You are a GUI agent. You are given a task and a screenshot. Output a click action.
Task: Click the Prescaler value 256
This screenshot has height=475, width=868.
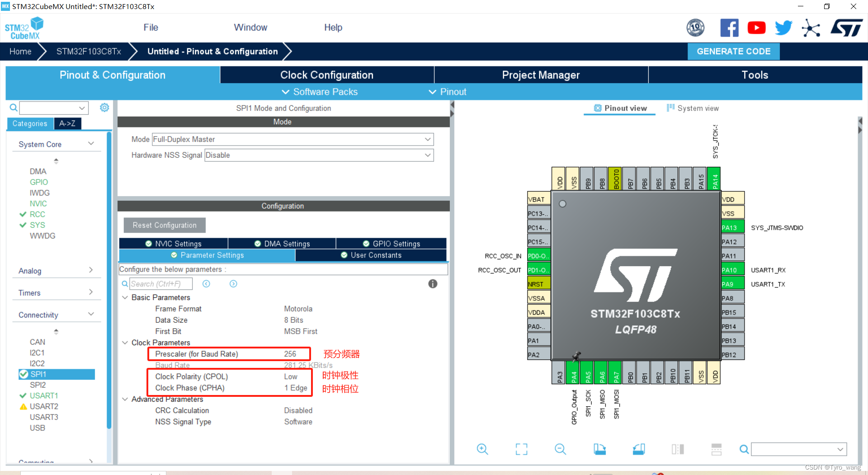click(x=290, y=354)
